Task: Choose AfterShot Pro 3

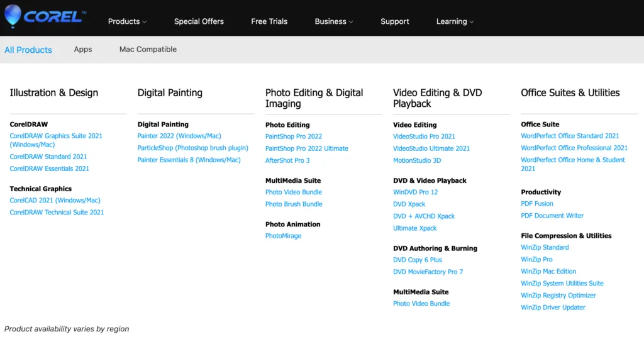Action: (x=287, y=160)
